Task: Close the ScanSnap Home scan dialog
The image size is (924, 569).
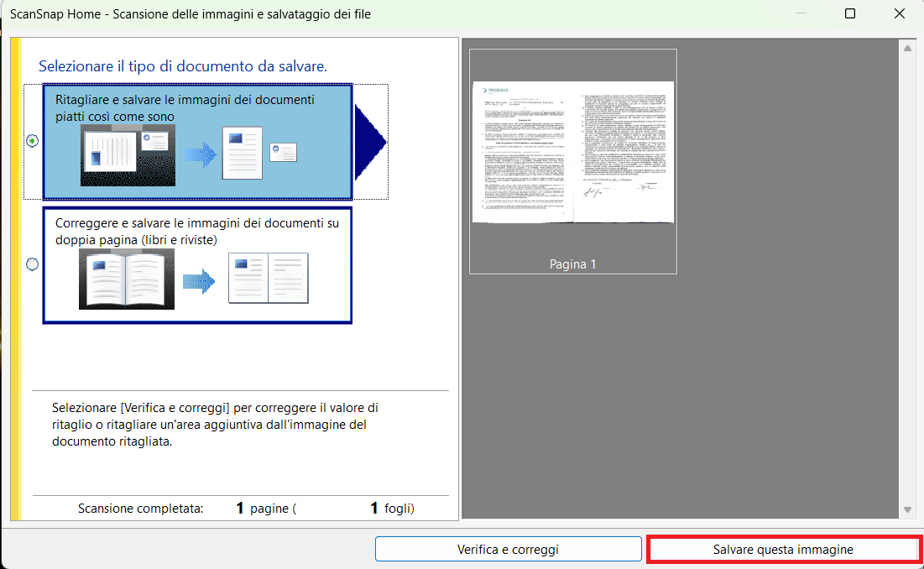Action: pos(899,13)
